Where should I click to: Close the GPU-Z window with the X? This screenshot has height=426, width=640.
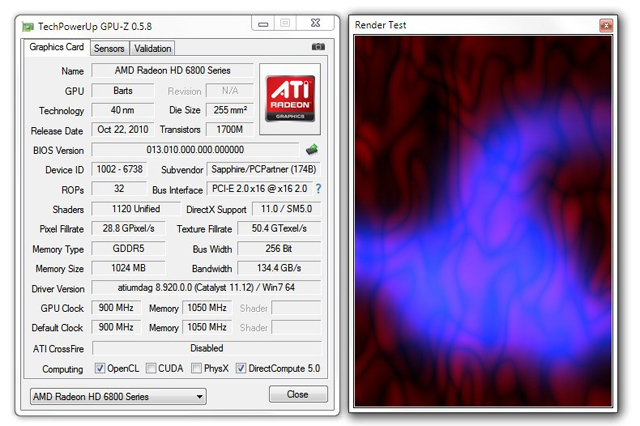(316, 23)
